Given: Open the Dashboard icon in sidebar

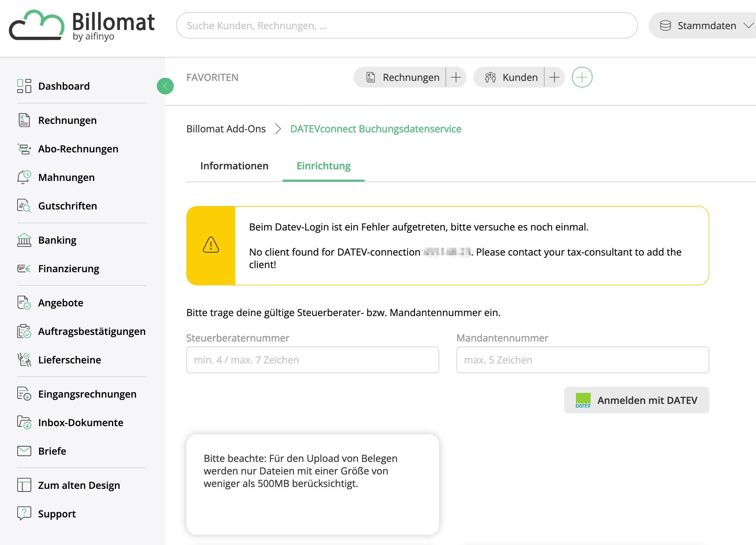Looking at the screenshot, I should [x=24, y=86].
